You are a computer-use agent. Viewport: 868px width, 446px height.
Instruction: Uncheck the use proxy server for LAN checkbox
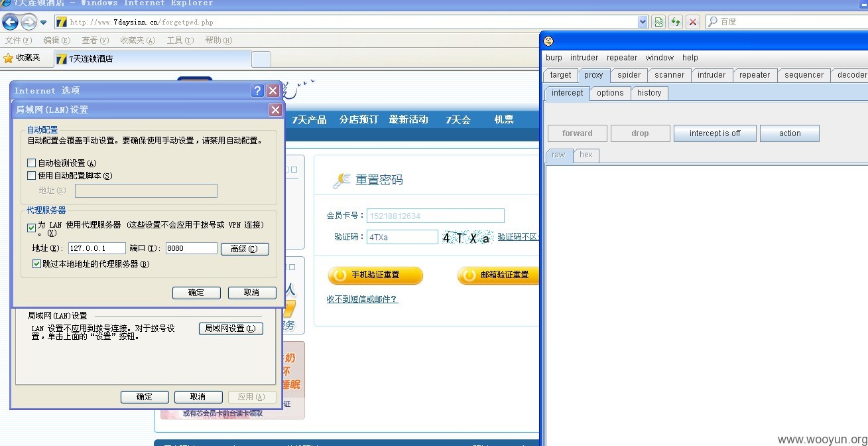coord(31,228)
